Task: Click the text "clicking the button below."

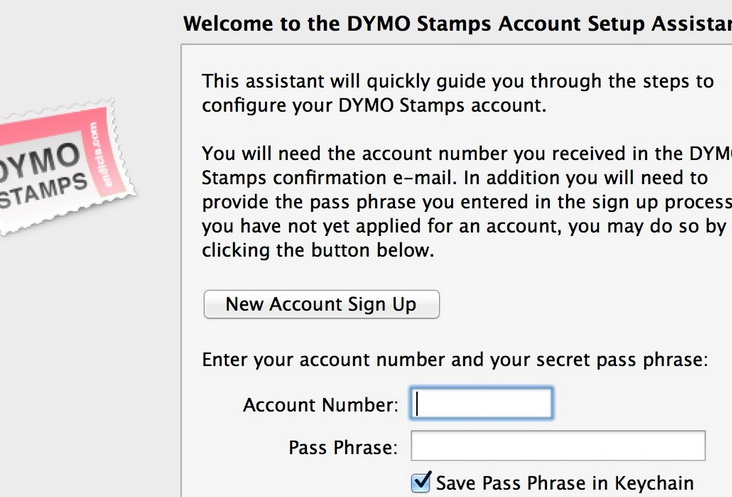Action: pyautogui.click(x=318, y=251)
